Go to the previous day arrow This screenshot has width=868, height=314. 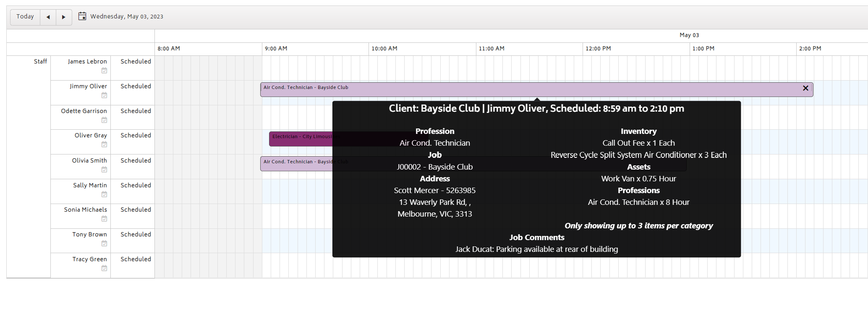pos(48,17)
